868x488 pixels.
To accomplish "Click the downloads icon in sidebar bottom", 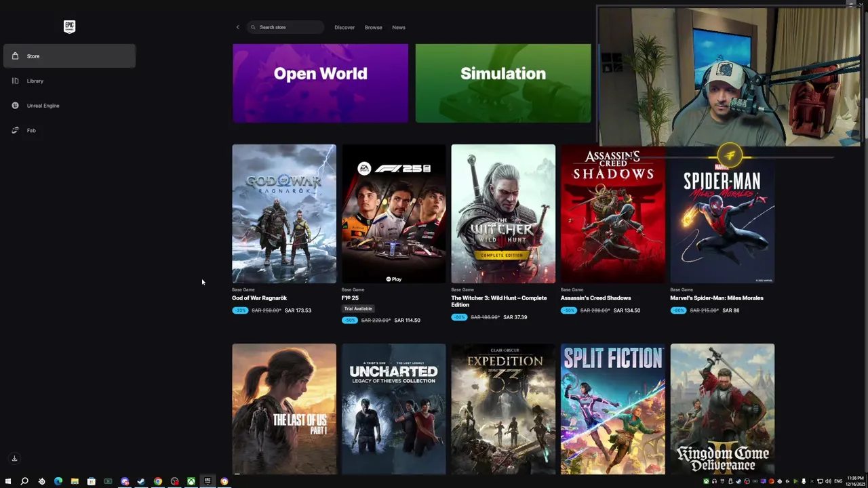I will [x=14, y=458].
